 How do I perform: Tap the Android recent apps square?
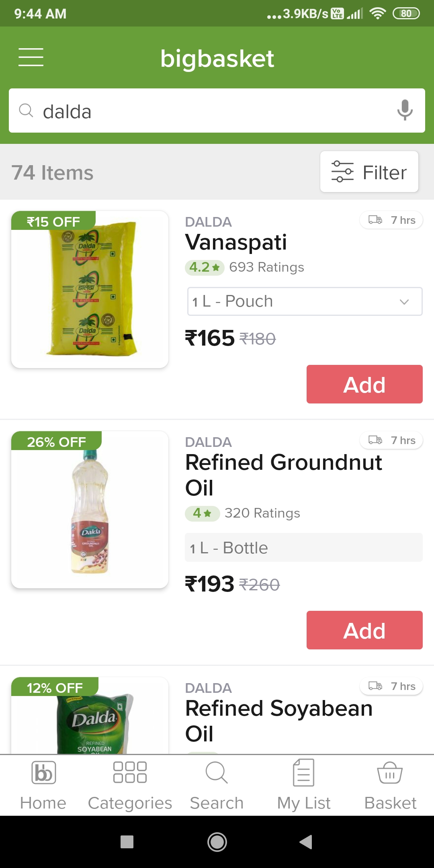pyautogui.click(x=127, y=841)
